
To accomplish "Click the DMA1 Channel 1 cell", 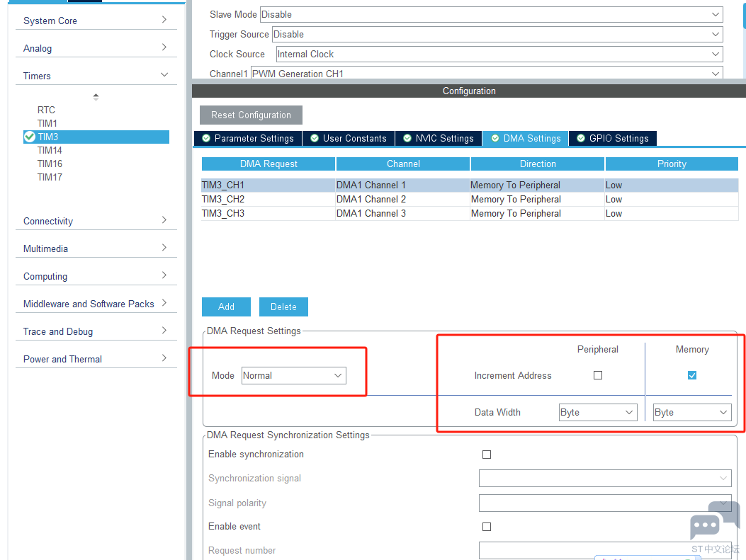I will point(403,185).
